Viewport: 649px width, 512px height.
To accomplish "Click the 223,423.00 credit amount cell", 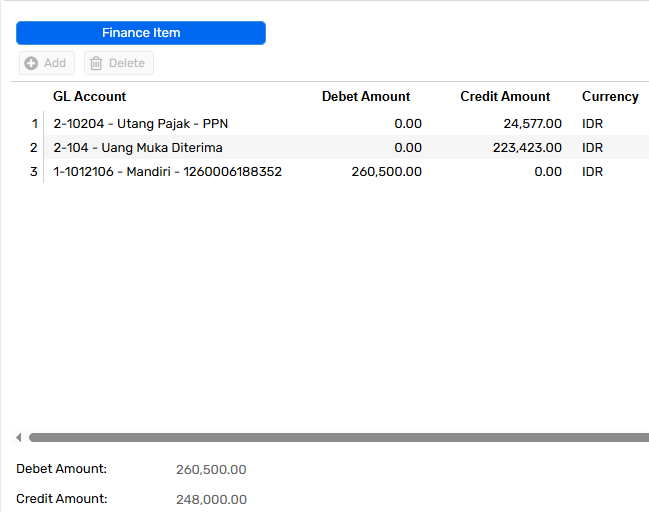I will [527, 147].
